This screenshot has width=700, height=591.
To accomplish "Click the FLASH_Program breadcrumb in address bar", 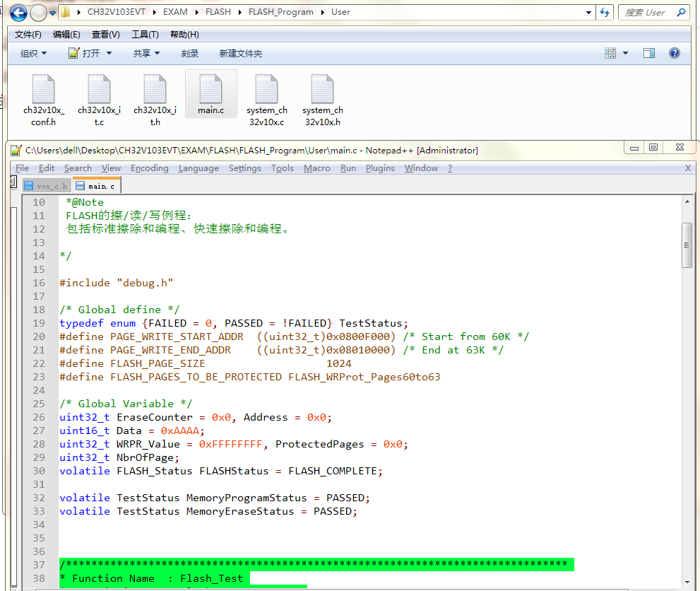I will 280,12.
